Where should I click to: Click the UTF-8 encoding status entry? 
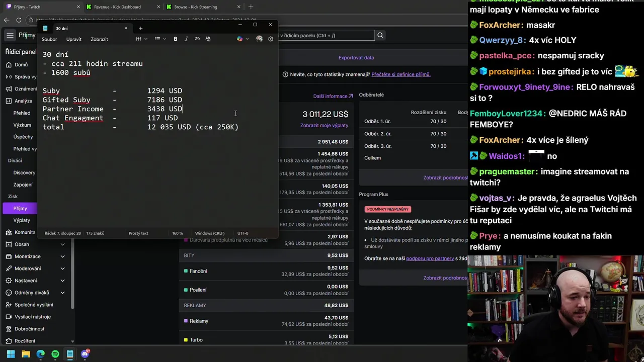[x=243, y=233]
